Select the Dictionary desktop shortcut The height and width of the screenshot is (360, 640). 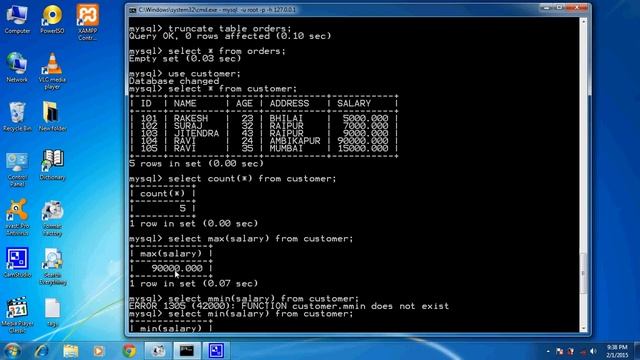click(52, 166)
